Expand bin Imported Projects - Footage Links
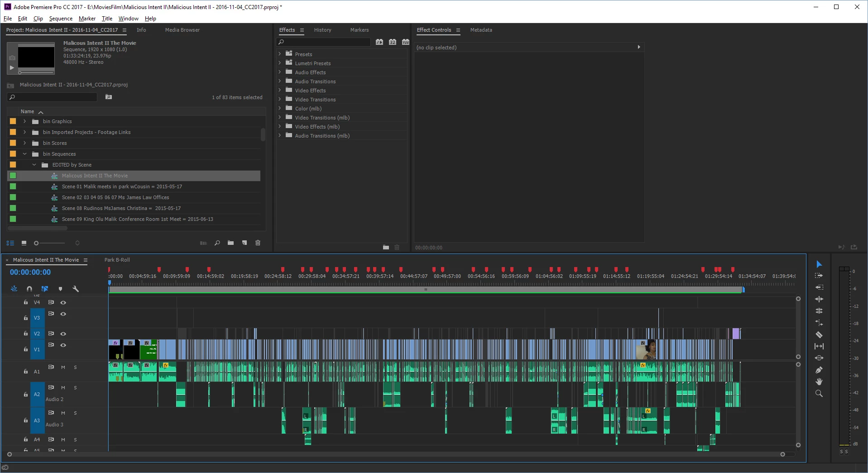The image size is (868, 473). point(25,132)
